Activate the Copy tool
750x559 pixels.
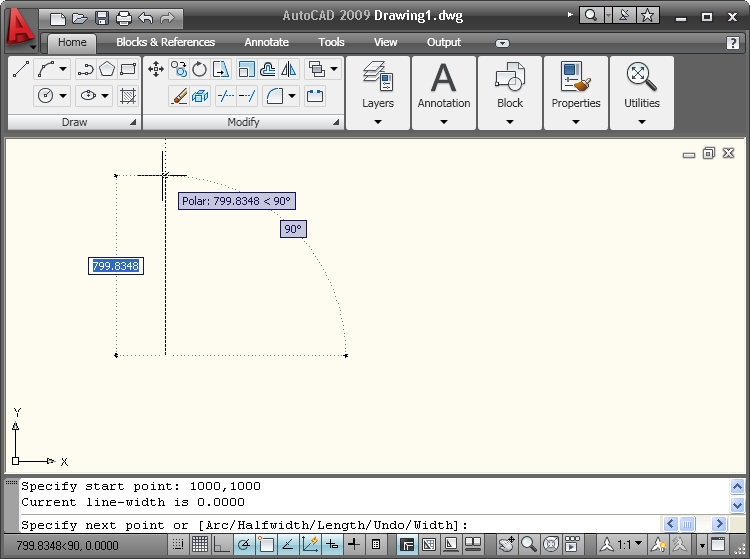pos(179,69)
